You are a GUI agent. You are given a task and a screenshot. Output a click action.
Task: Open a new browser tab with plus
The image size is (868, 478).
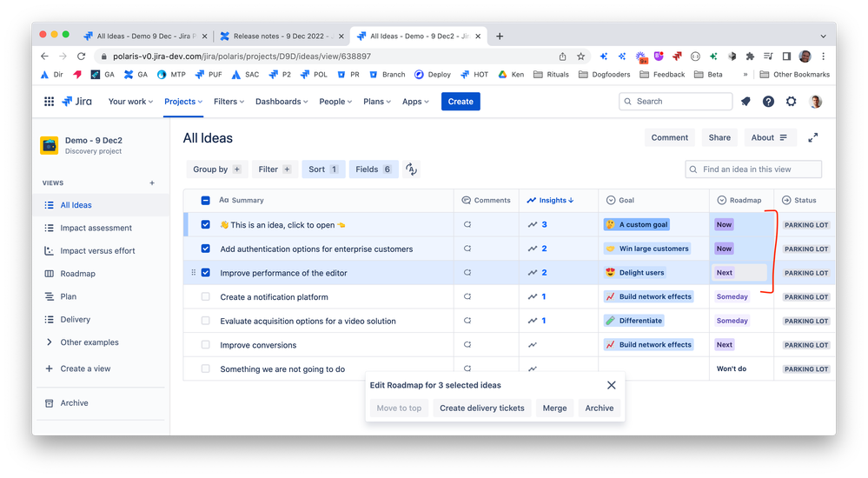500,36
